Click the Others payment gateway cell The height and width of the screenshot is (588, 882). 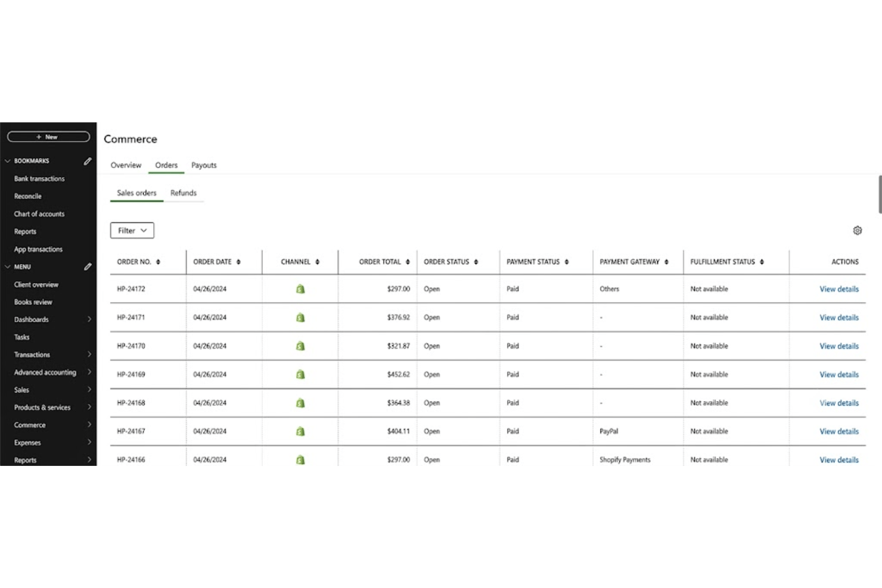[x=610, y=289]
